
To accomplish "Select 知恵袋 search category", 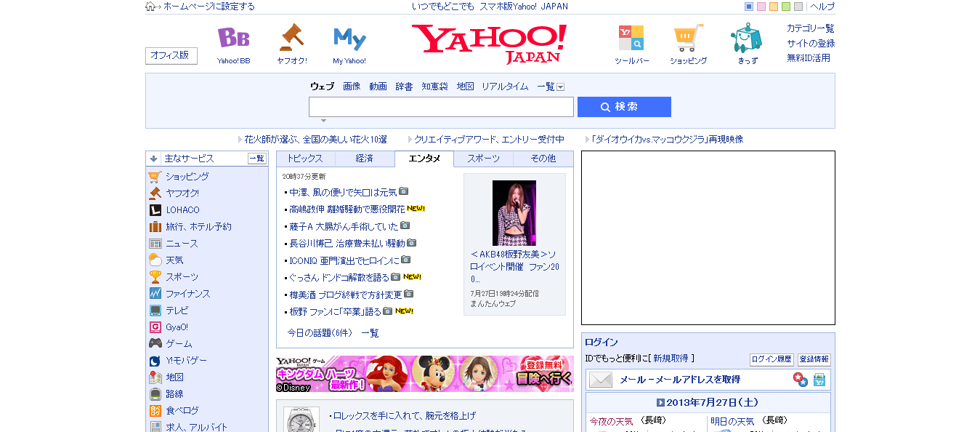I will point(435,87).
